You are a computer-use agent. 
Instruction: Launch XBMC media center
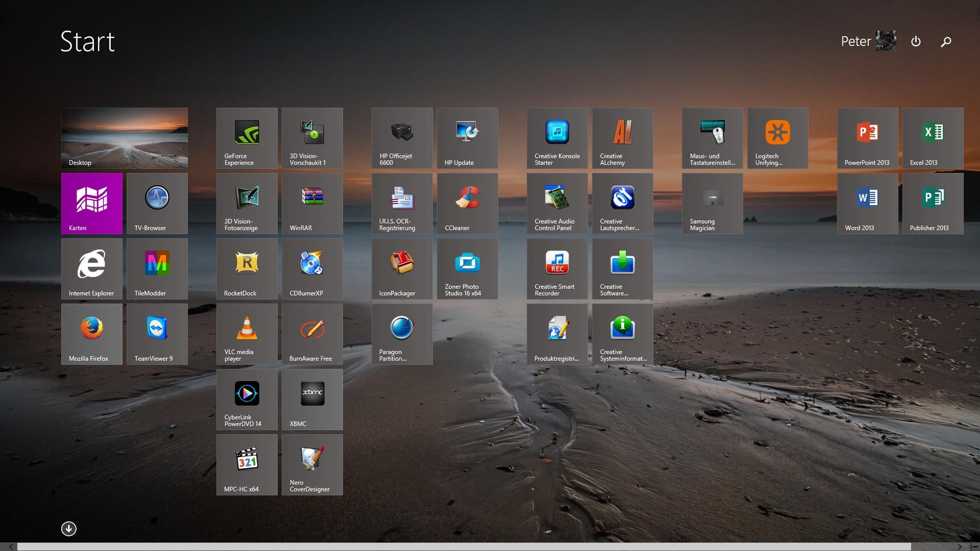313,399
